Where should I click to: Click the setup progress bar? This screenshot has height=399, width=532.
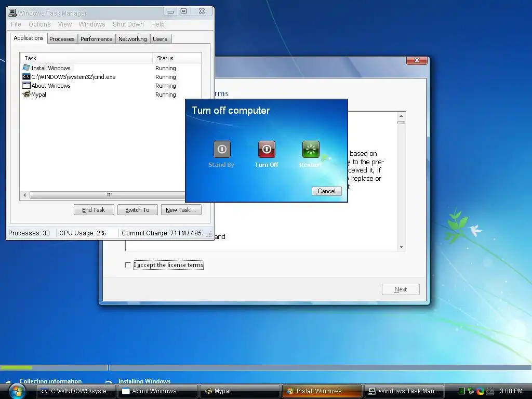[266, 367]
